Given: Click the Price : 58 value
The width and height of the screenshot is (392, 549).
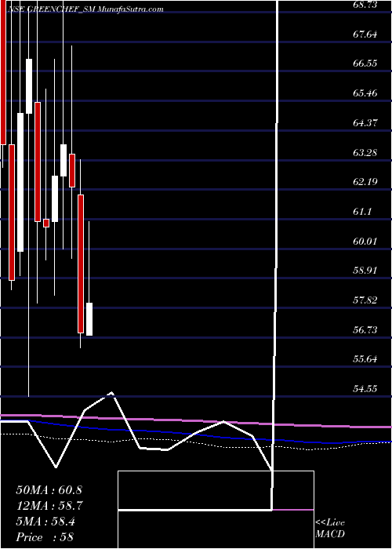Looking at the screenshot, I should (45, 537).
